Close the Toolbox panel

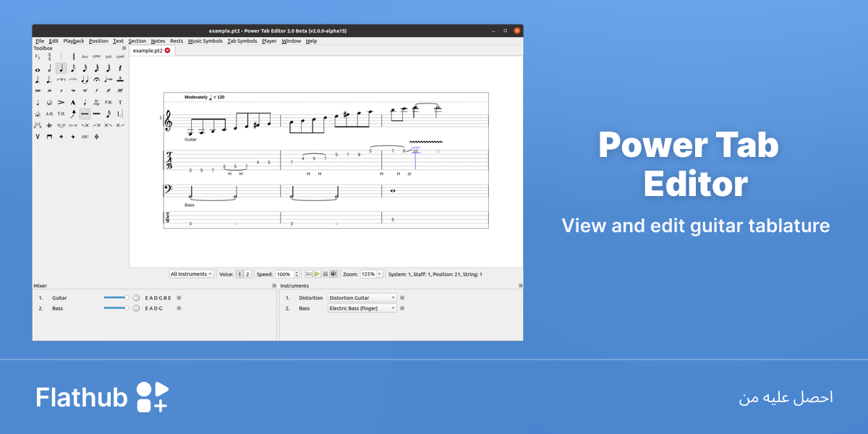pos(124,48)
